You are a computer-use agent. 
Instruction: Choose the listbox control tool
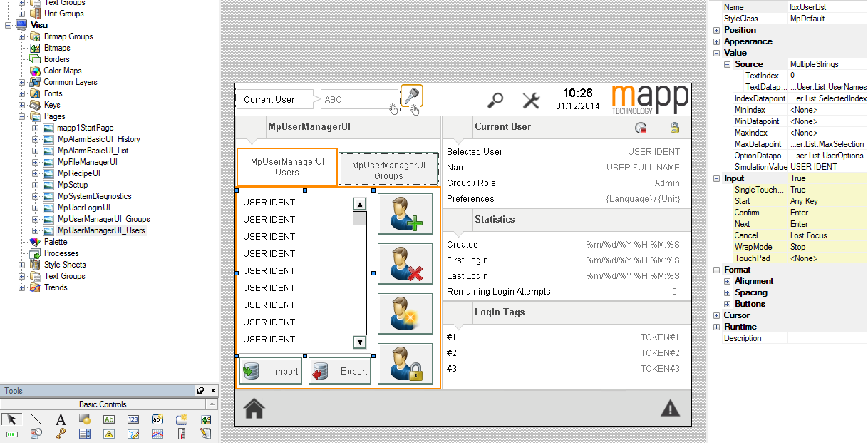click(85, 434)
